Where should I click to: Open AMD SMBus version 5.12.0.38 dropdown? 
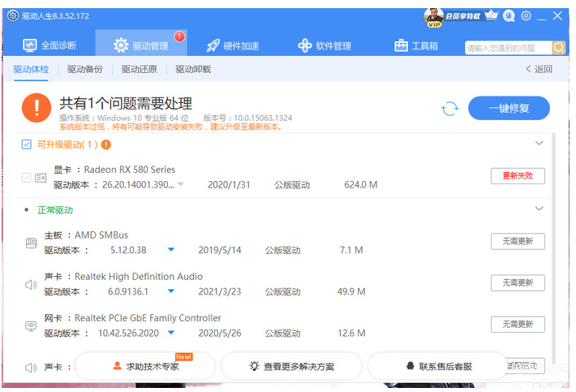pyautogui.click(x=171, y=249)
